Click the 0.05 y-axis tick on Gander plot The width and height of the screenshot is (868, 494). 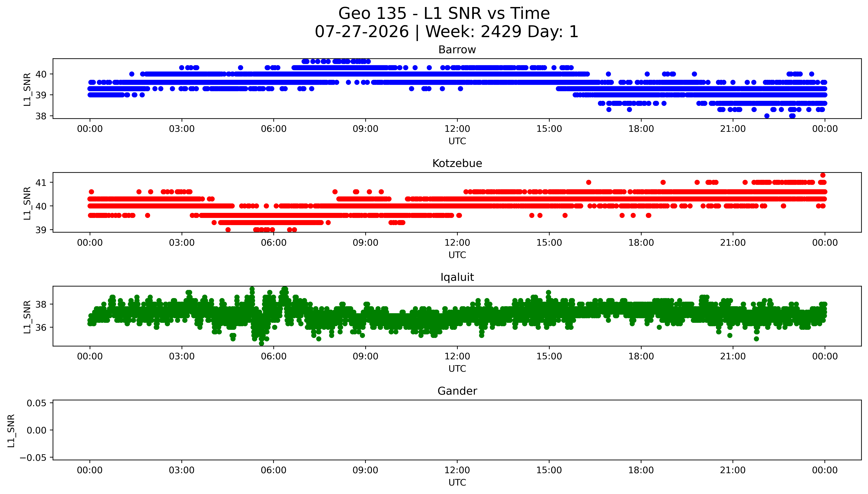[37, 403]
